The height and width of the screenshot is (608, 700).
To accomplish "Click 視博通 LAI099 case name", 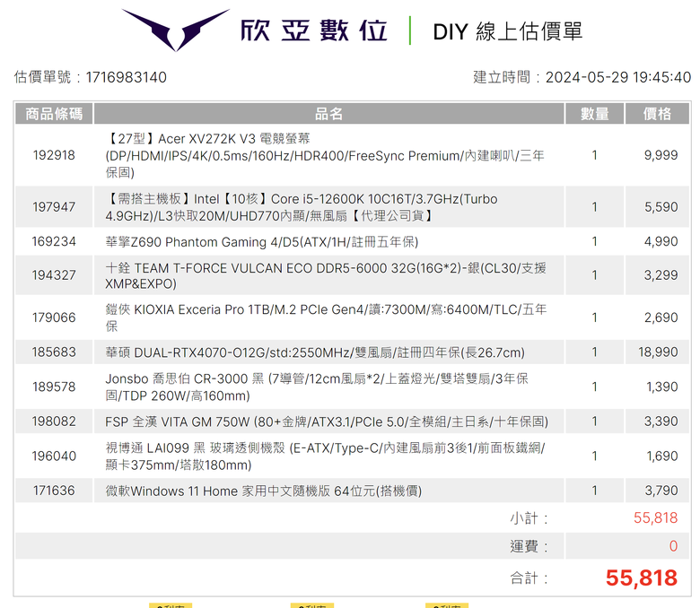I will [x=325, y=456].
